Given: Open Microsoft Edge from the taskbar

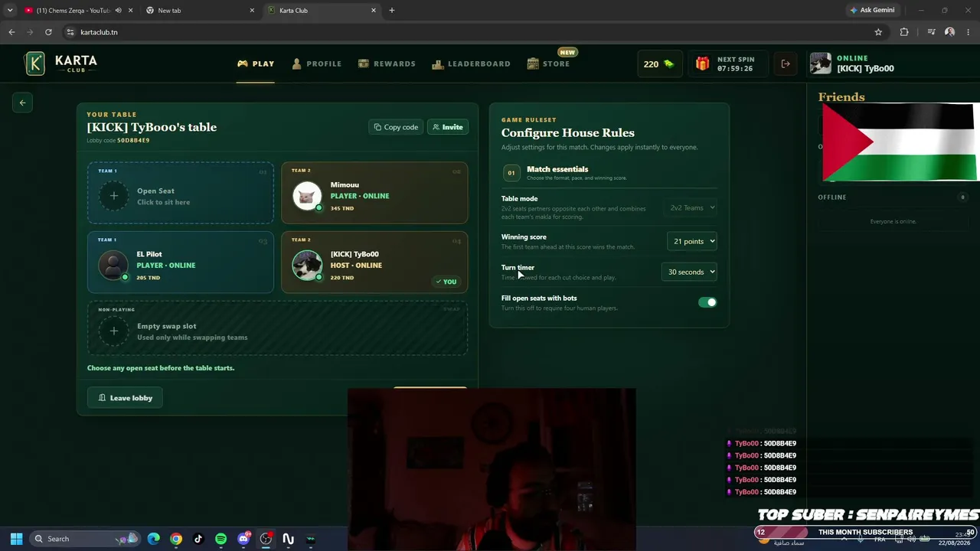Looking at the screenshot, I should [154, 539].
